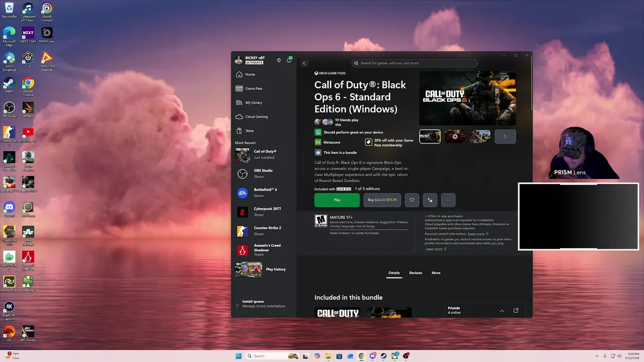Show next thumbnails with arrow
This screenshot has width=644, height=362.
coord(505,136)
